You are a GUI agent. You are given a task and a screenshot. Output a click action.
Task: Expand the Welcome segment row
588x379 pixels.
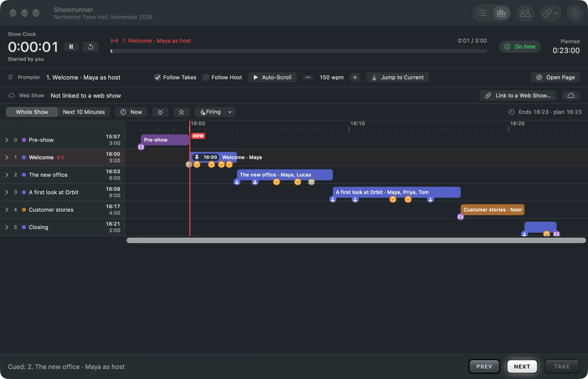[7, 157]
